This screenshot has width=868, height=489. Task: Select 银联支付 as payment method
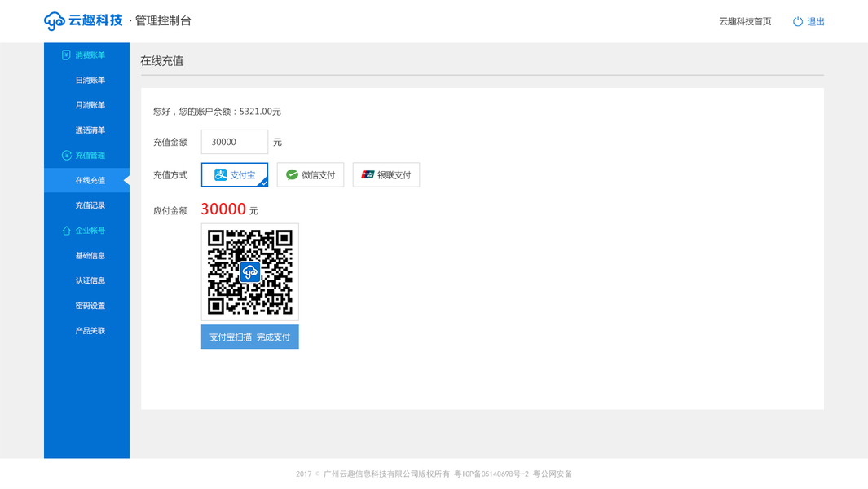pos(386,175)
